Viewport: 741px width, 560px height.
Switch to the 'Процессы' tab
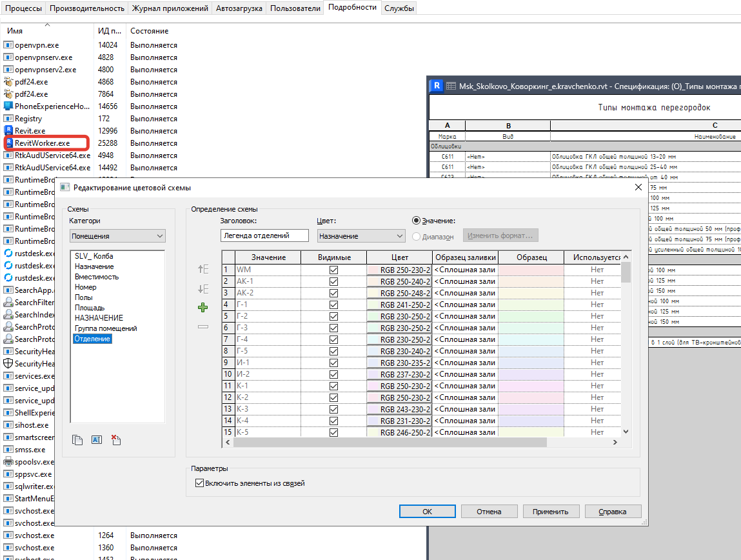[x=23, y=8]
